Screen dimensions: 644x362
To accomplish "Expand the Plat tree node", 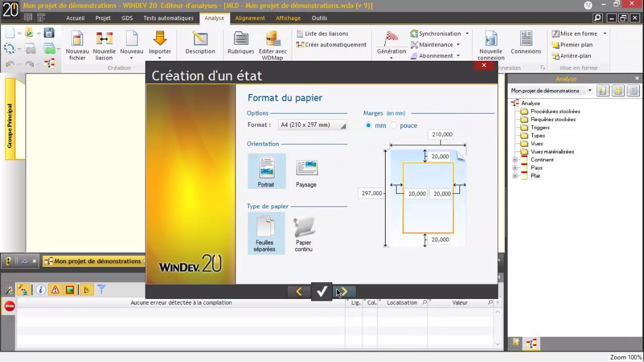I will pos(515,176).
